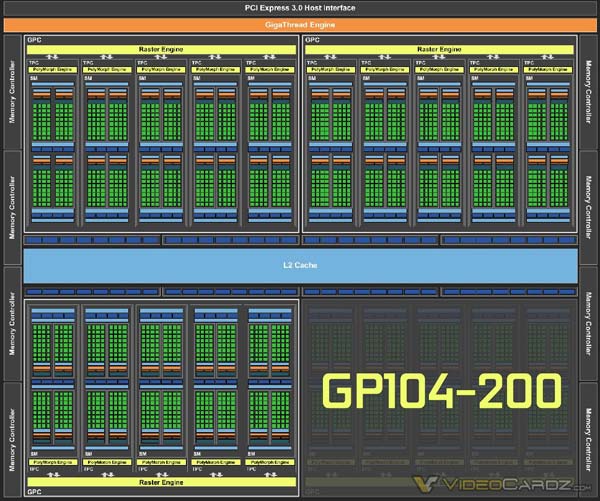Click the leftmost PolyMorph Engine in top-right GPC

coord(331,70)
